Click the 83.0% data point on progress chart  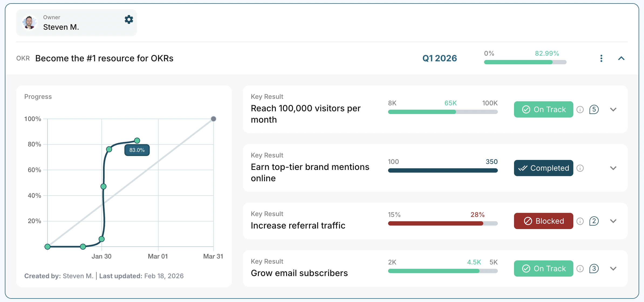pyautogui.click(x=137, y=140)
